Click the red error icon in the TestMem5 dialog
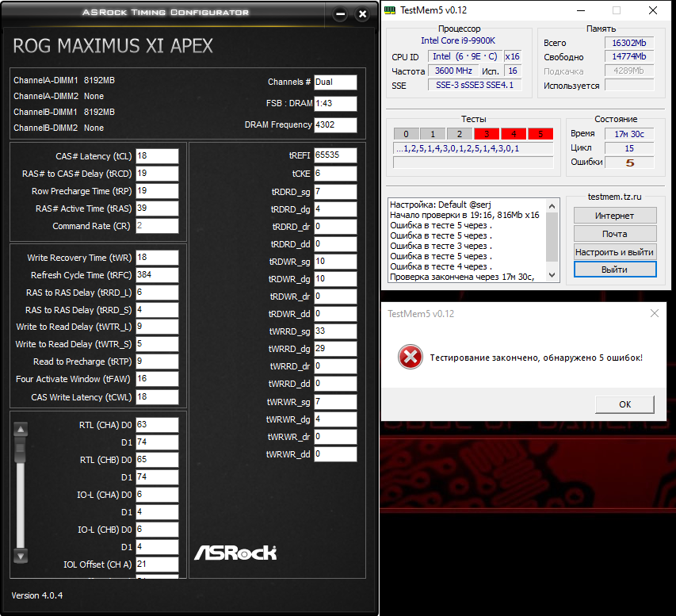Viewport: 676px width, 616px height. point(410,357)
